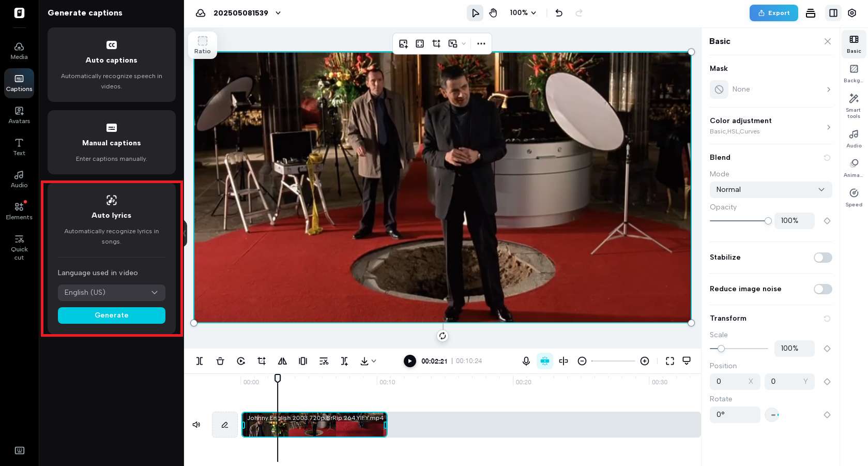Open Color adjustment settings
The image size is (868, 466).
[x=771, y=125]
